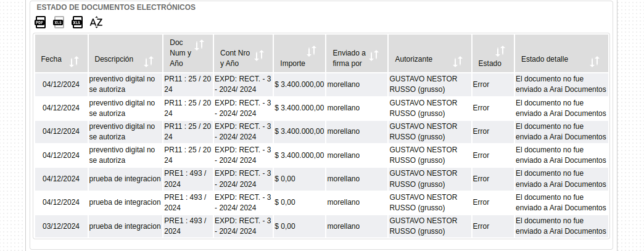Click the black-outlined XLS export icon
This screenshot has height=251, width=644.
pos(77,22)
